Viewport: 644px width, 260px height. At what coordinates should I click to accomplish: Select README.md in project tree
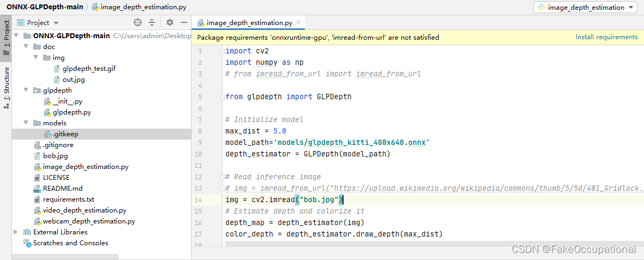(x=63, y=189)
